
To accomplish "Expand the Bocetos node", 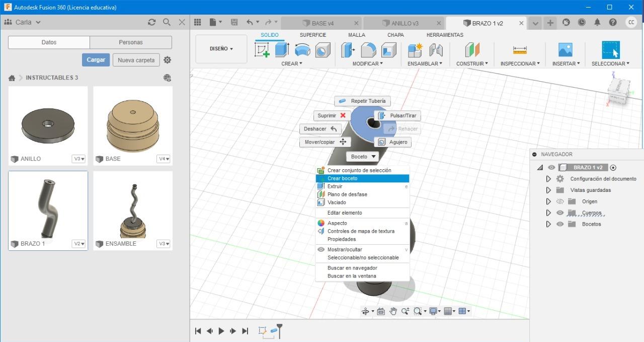I will pyautogui.click(x=548, y=224).
